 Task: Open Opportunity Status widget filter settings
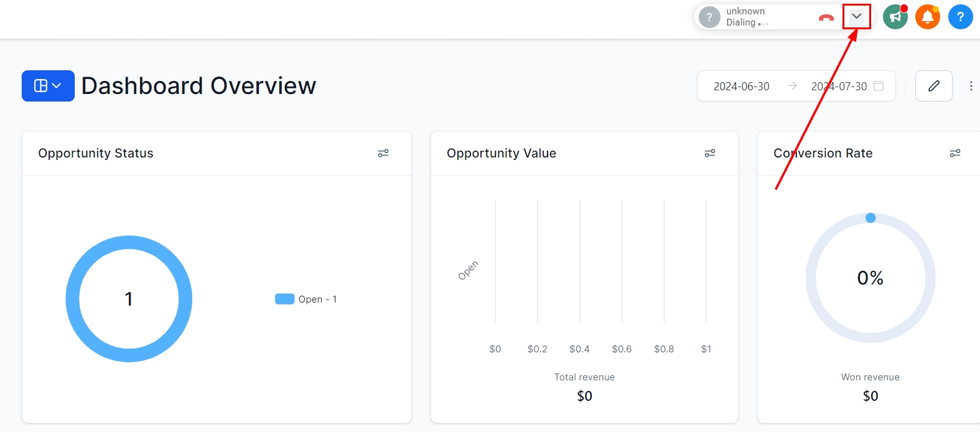(x=383, y=153)
